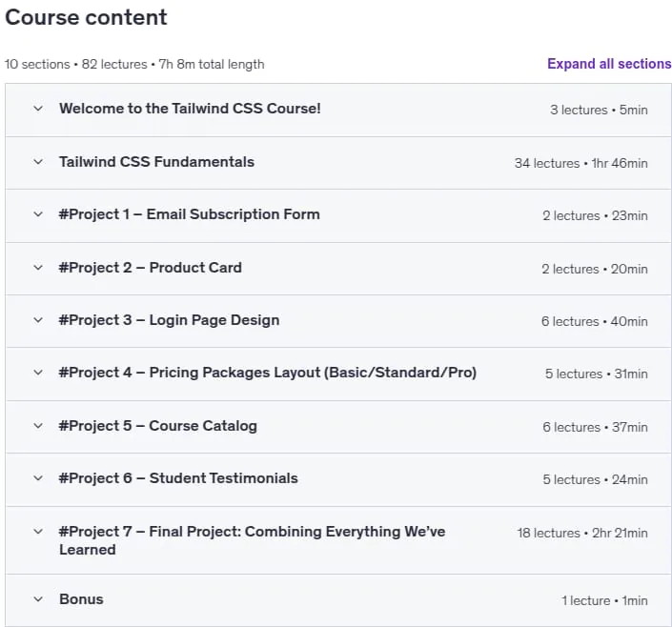This screenshot has width=672, height=627.
Task: Click the 10 sections • 82 lectures summary text
Action: (134, 64)
